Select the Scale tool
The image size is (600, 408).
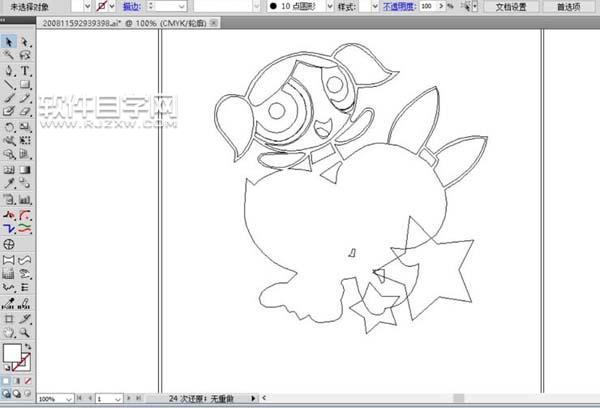25,127
